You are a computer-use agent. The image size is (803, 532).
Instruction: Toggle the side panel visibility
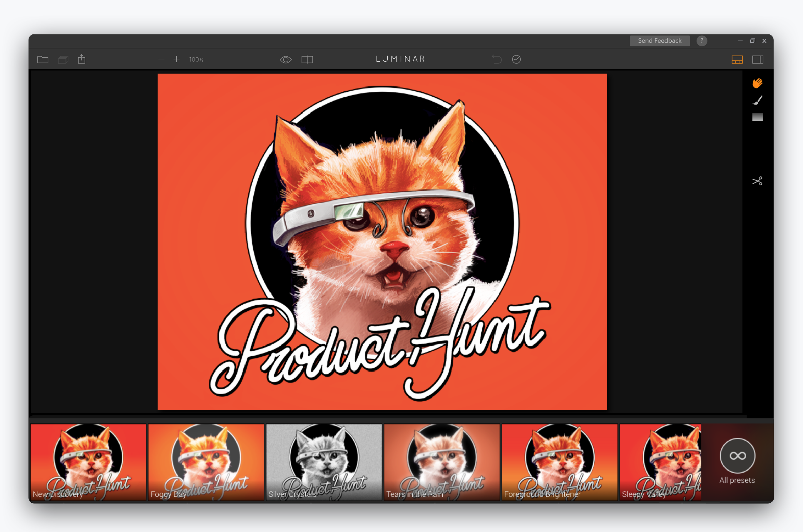pyautogui.click(x=758, y=60)
